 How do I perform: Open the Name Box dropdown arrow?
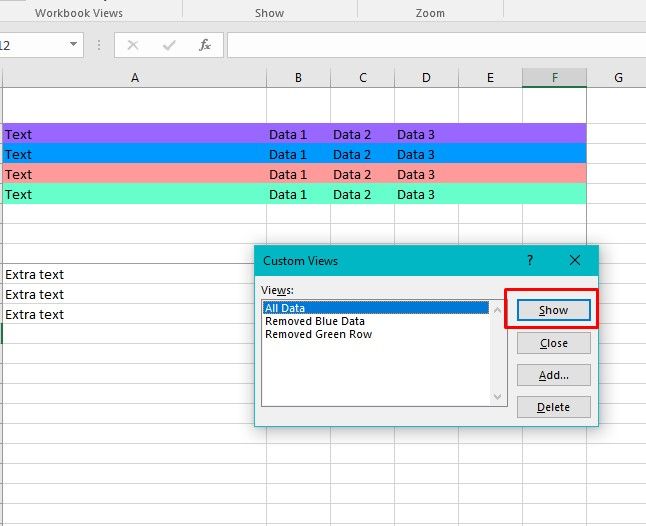point(74,45)
